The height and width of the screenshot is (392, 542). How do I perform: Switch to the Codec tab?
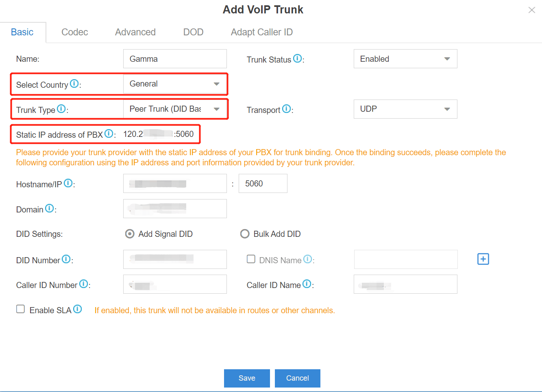coord(74,32)
